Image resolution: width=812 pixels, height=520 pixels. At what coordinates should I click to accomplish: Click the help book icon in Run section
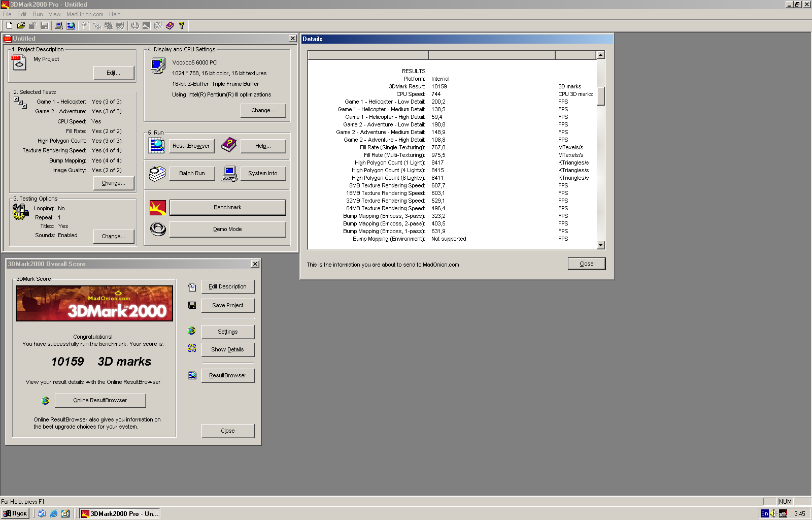[229, 145]
